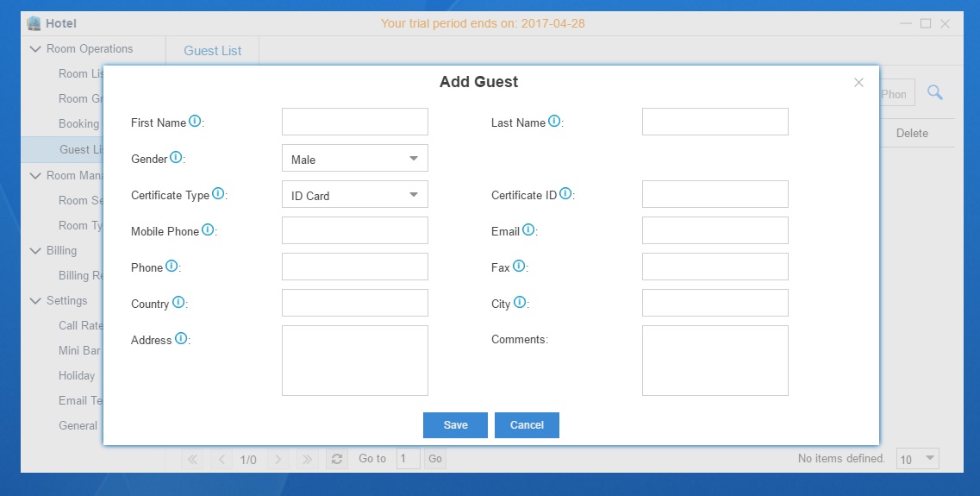
Task: Click the magnifier search icon
Action: coord(934,93)
